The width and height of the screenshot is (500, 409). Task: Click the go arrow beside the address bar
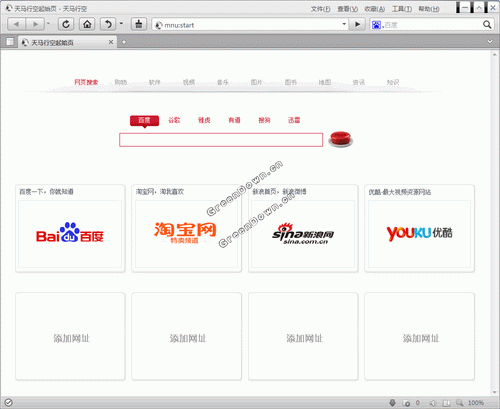coord(358,24)
